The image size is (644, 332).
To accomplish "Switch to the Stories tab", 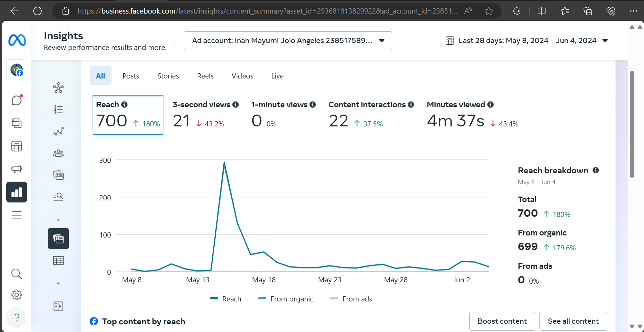I will click(x=168, y=76).
